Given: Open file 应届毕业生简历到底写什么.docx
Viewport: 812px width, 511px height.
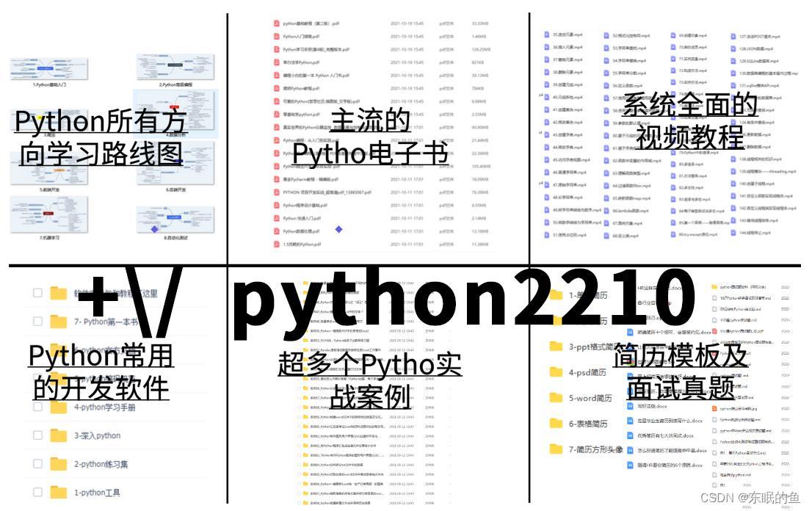Looking at the screenshot, I should coord(670,421).
